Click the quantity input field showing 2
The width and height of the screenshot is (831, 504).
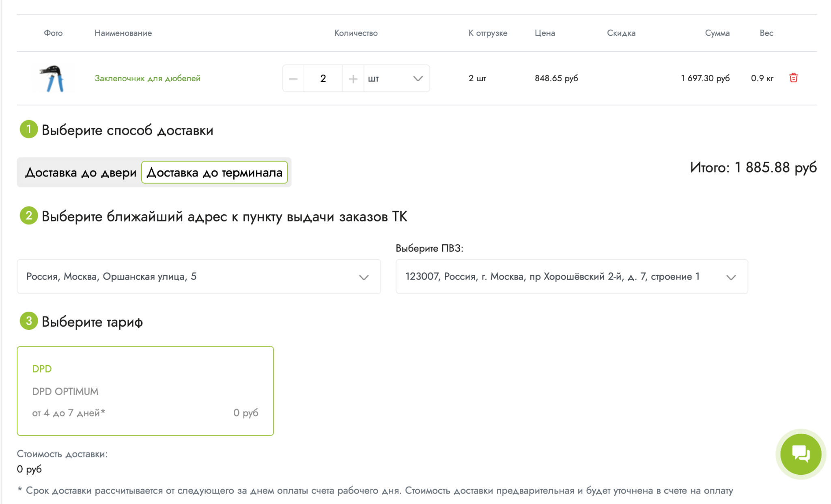(323, 78)
